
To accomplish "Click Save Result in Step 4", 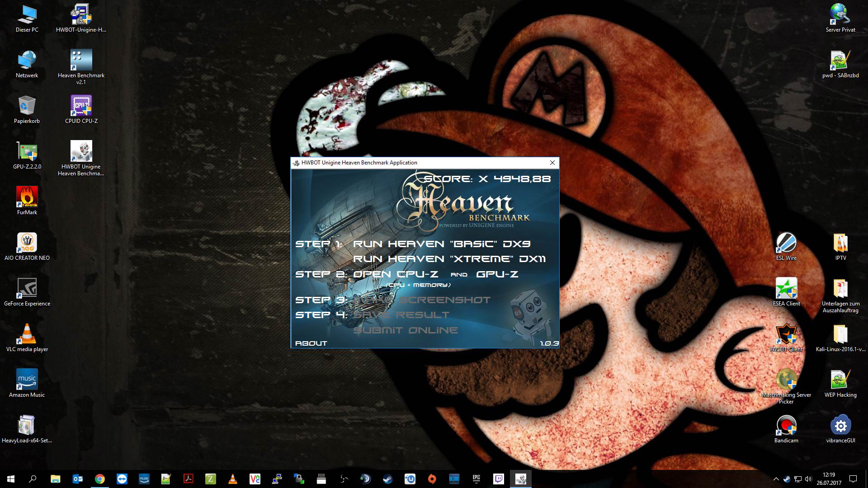I will point(401,315).
